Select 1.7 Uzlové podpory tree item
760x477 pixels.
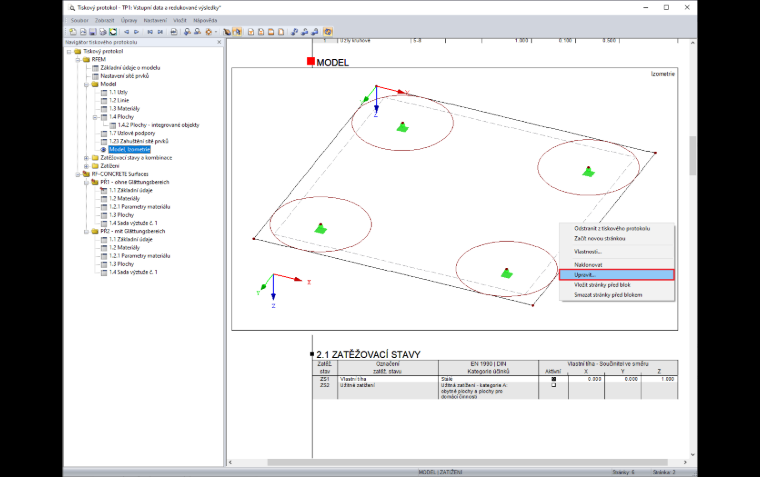[x=132, y=133]
